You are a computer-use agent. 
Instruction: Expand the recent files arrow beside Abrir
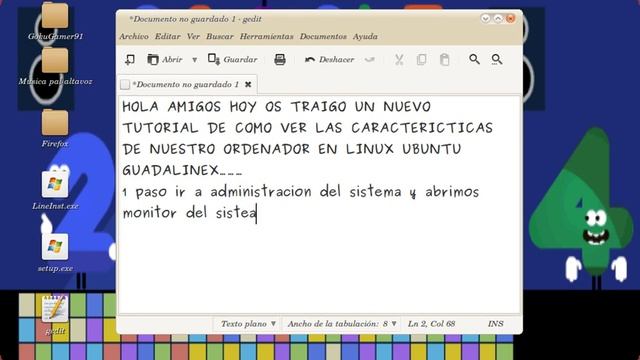pyautogui.click(x=195, y=60)
